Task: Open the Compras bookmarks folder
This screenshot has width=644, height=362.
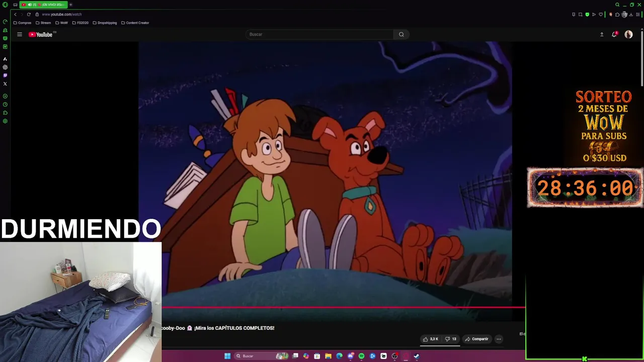Action: [22, 23]
